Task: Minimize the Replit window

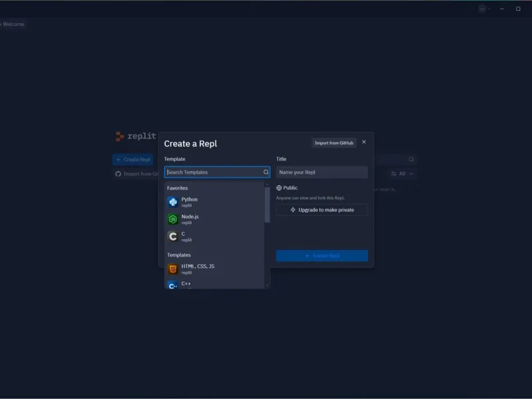Action: click(502, 9)
